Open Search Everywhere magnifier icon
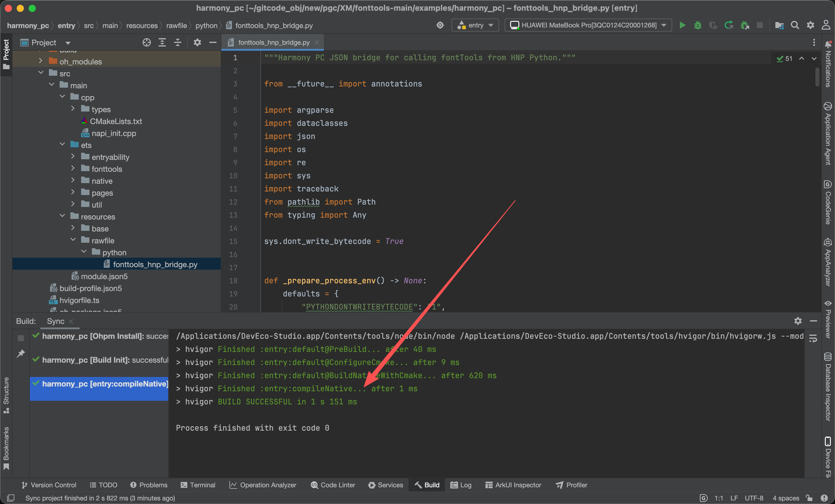The image size is (835, 504). tap(795, 25)
